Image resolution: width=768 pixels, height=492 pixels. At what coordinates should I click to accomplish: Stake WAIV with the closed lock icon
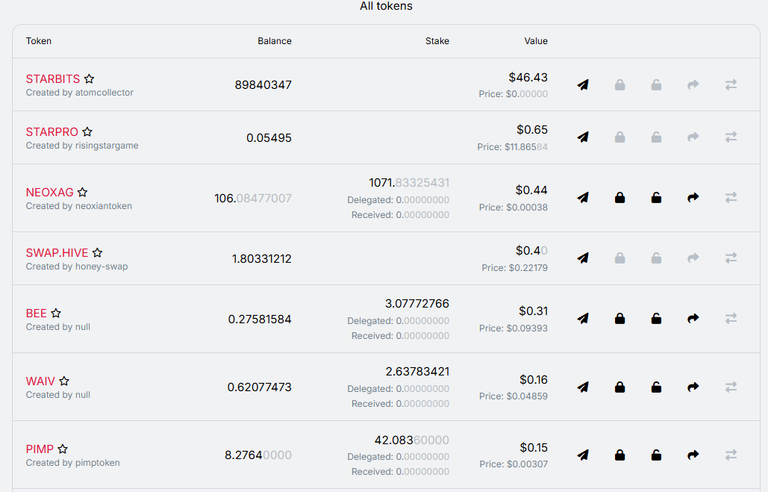coord(620,387)
